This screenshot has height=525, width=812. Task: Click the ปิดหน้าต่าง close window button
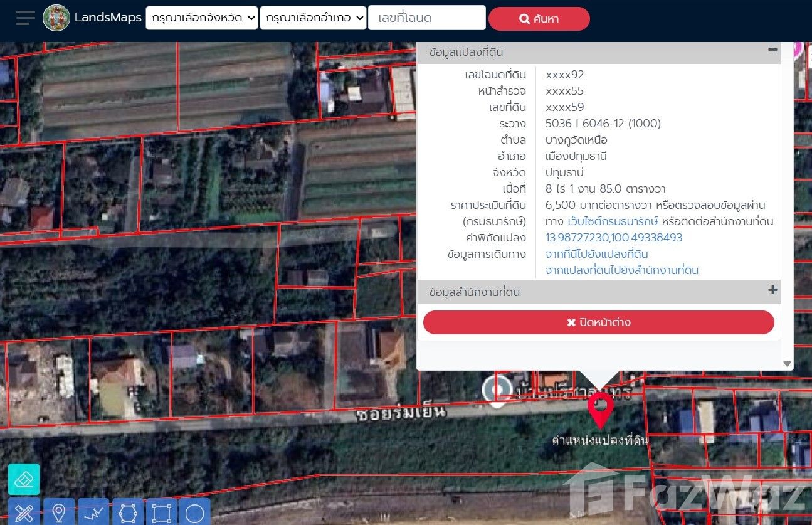tap(598, 322)
